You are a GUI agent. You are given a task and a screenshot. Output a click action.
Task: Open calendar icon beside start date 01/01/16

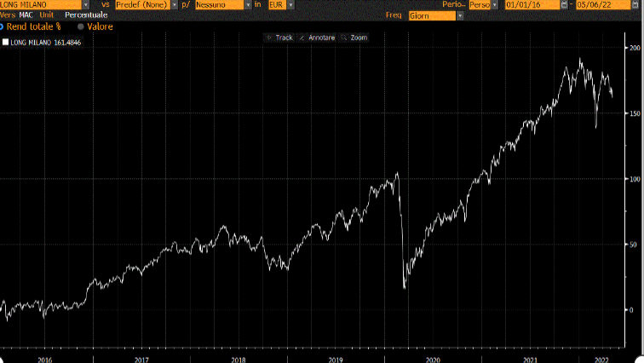point(565,5)
